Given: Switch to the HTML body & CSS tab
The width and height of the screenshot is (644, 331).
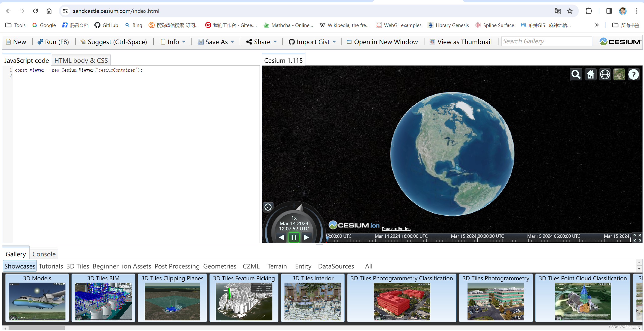Looking at the screenshot, I should point(81,60).
